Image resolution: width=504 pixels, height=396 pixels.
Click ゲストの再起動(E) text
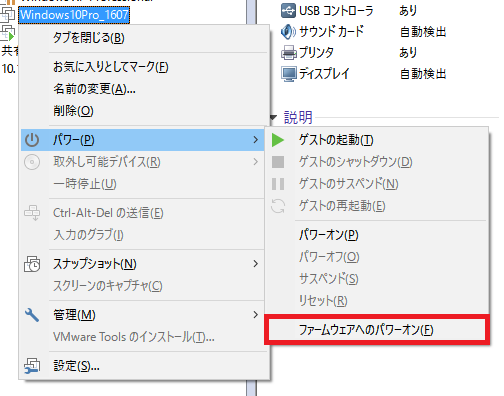342,206
